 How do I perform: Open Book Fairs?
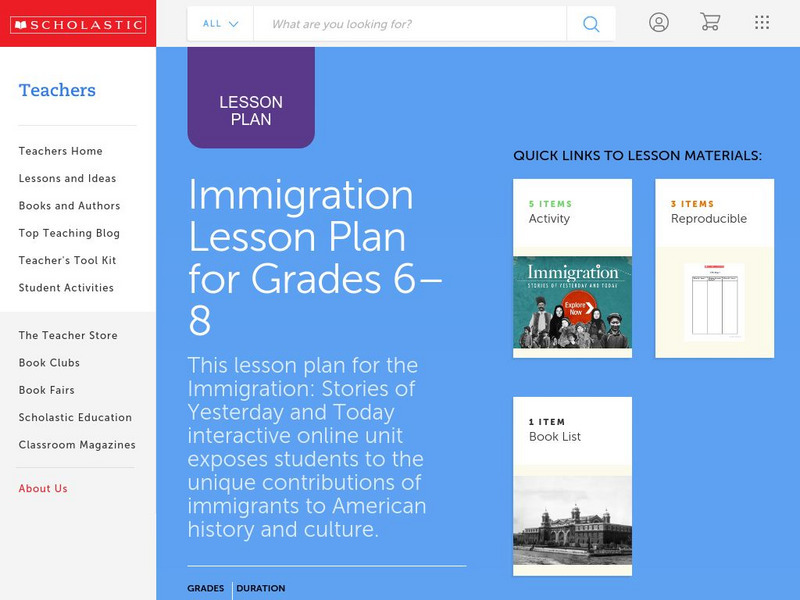(x=45, y=390)
